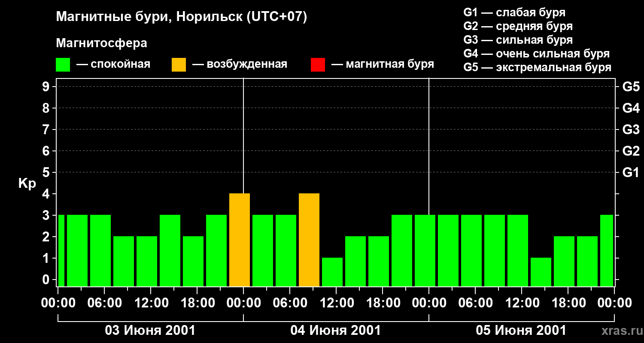Screen dimensions: 644x343
Task: Click the '— возбужденная' legend label
Action: pos(240,64)
